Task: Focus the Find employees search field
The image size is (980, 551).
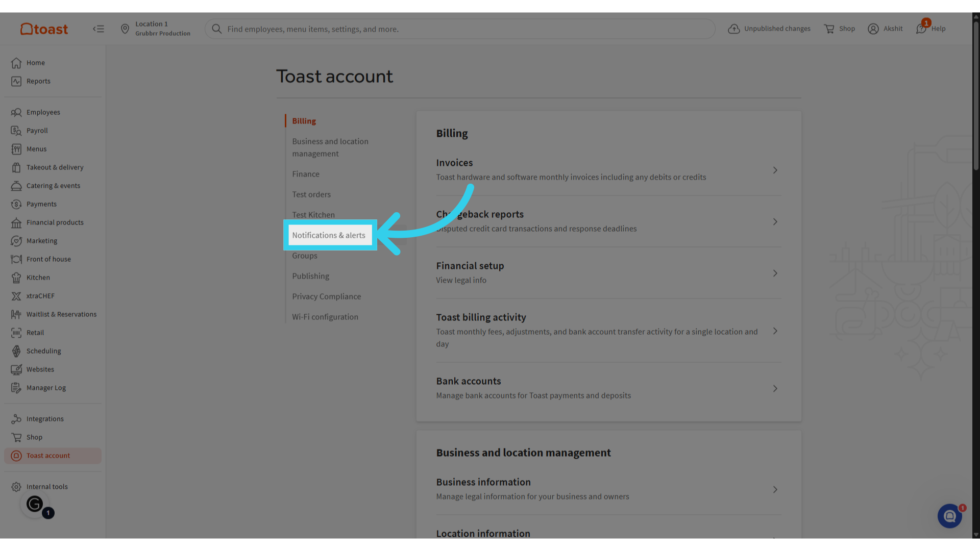Action: pyautogui.click(x=460, y=29)
